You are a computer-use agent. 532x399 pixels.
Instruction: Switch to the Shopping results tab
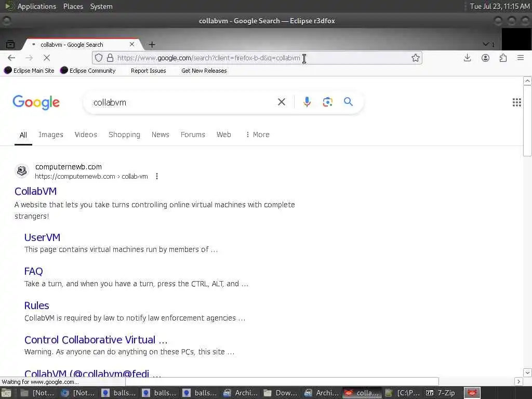(x=124, y=135)
